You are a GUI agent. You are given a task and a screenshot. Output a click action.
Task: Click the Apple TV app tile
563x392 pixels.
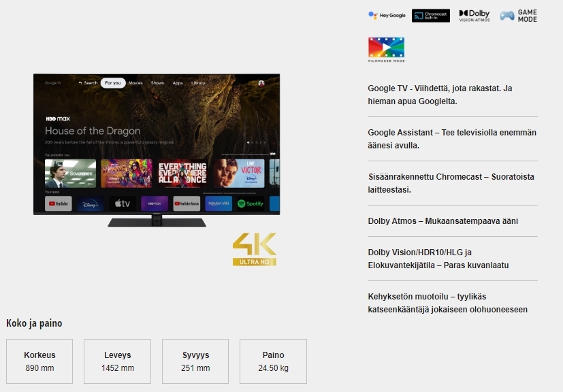tap(123, 203)
